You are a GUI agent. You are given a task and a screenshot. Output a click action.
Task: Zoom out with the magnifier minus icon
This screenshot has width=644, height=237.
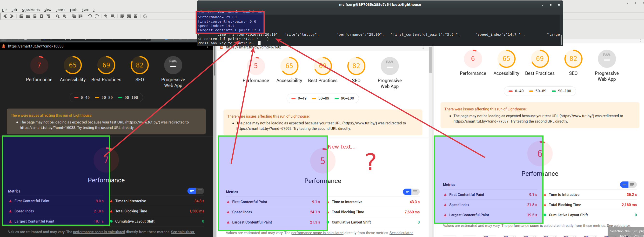[64, 16]
